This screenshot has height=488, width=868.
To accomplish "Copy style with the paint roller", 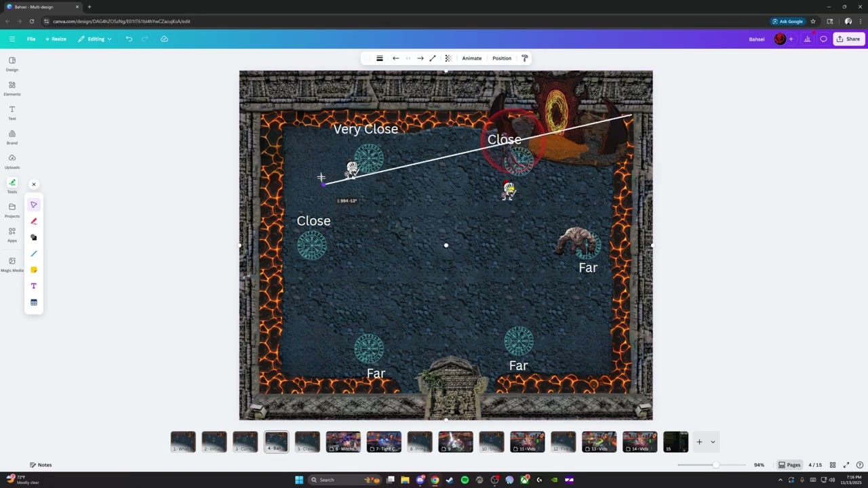I will [x=524, y=58].
